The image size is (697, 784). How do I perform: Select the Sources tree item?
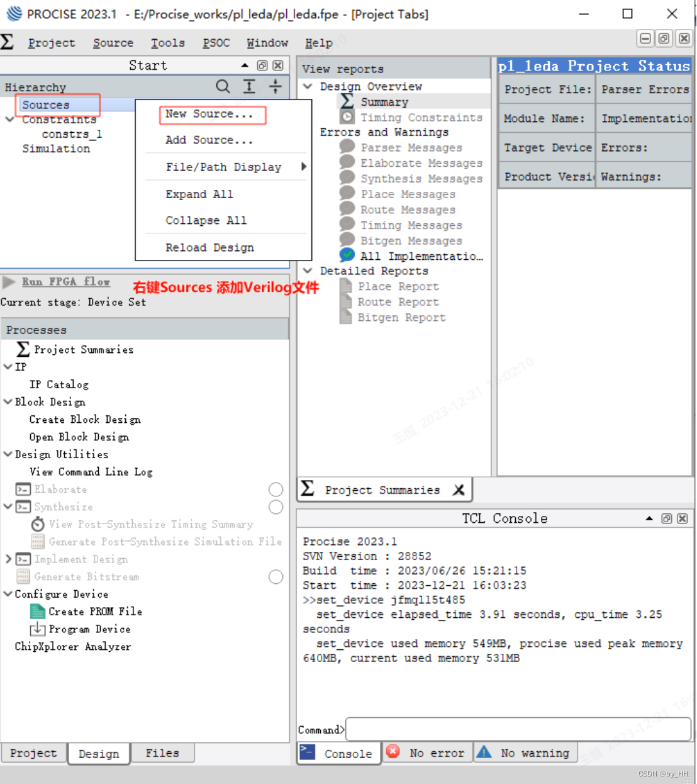point(46,104)
